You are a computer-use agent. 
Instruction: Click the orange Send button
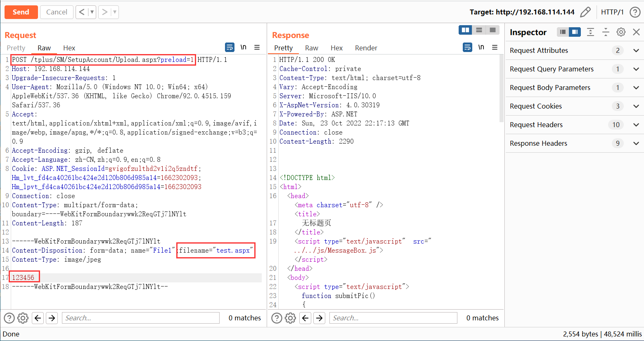[x=21, y=12]
